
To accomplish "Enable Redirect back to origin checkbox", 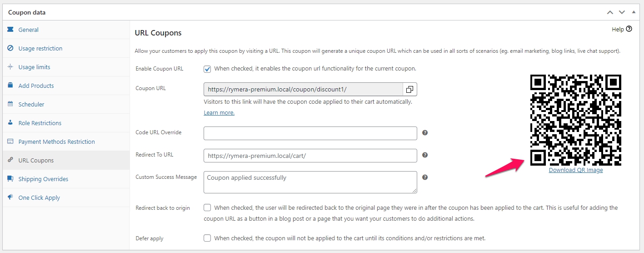I will pyautogui.click(x=207, y=208).
